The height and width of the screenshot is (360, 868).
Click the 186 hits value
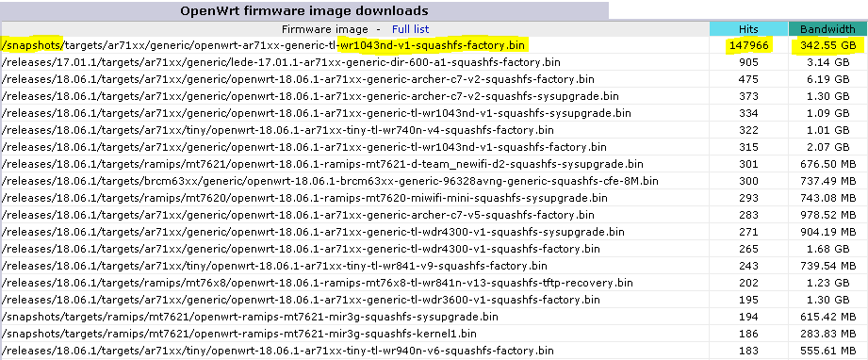pos(748,334)
